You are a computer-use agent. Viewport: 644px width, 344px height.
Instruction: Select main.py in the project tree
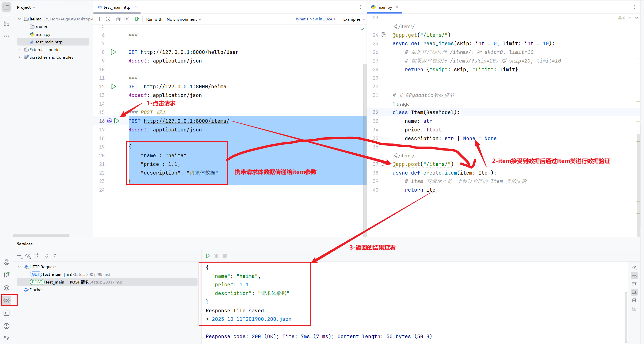(x=43, y=34)
